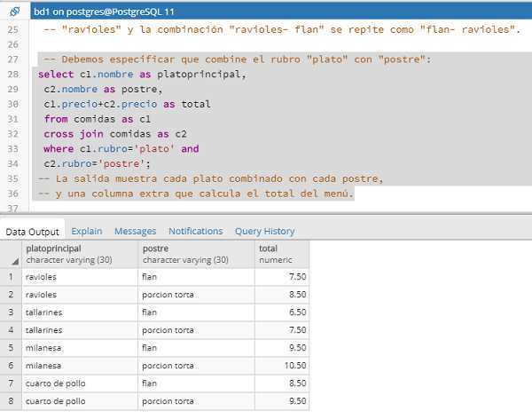Click the 'cross join' keywords on line 32
Image resolution: width=532 pixels, height=419 pixels.
tap(74, 134)
